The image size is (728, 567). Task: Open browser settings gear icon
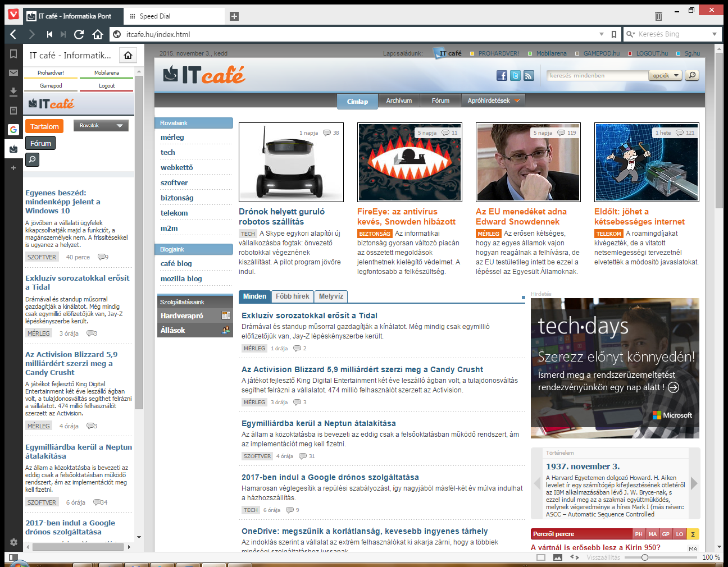pyautogui.click(x=13, y=542)
